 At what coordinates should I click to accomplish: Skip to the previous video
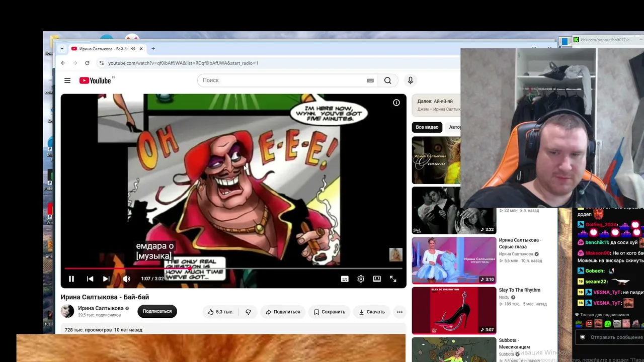click(90, 279)
